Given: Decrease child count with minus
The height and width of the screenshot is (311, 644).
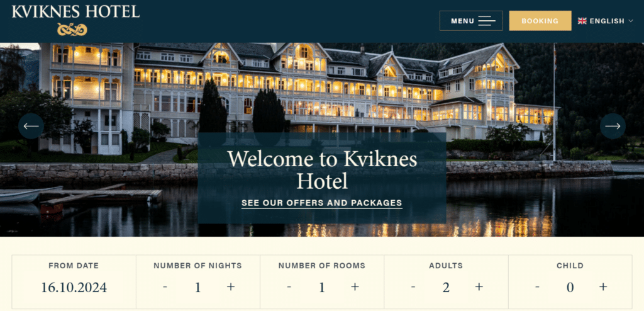Looking at the screenshot, I should tap(537, 286).
